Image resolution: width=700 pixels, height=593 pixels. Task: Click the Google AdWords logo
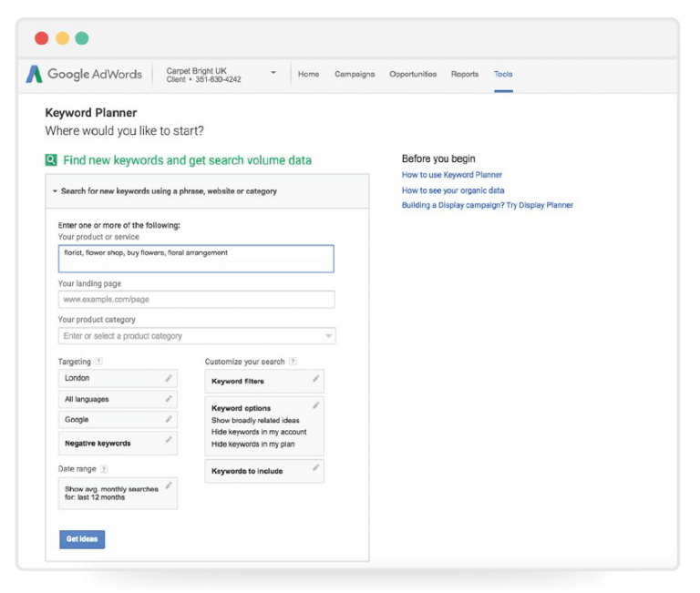pyautogui.click(x=84, y=74)
